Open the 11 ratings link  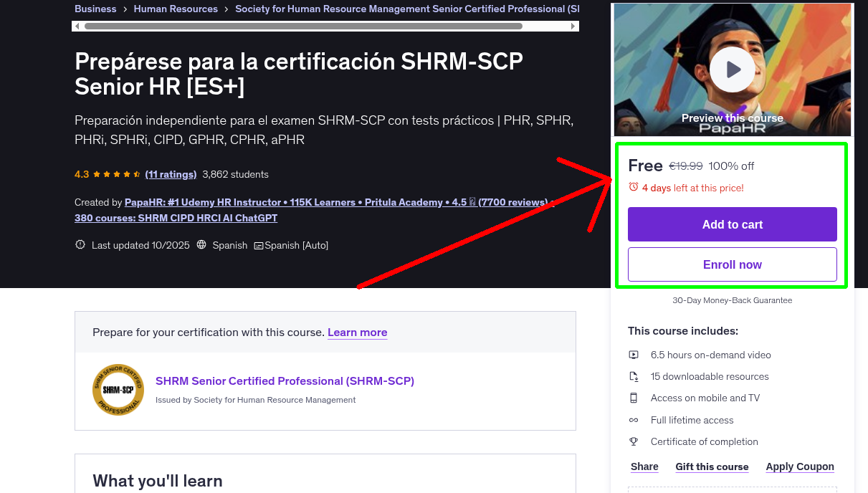coord(171,174)
